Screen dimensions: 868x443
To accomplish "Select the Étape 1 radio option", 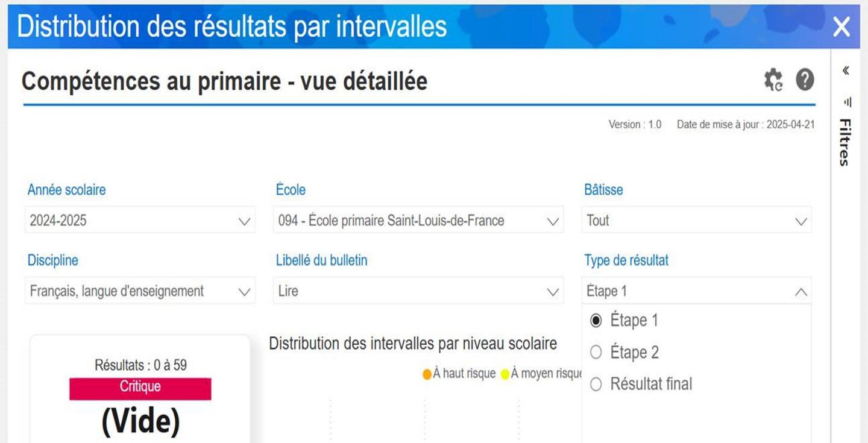I will (596, 321).
